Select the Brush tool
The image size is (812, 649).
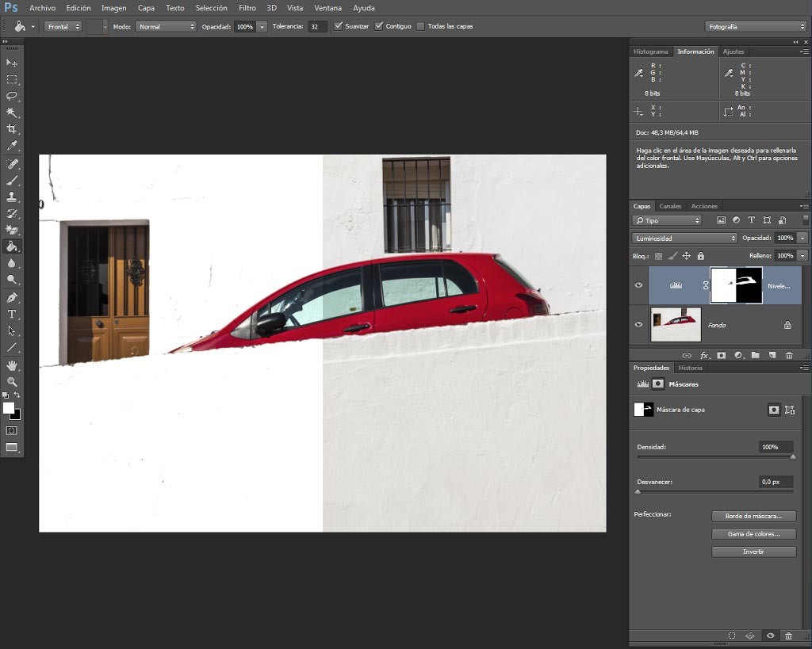pos(11,181)
